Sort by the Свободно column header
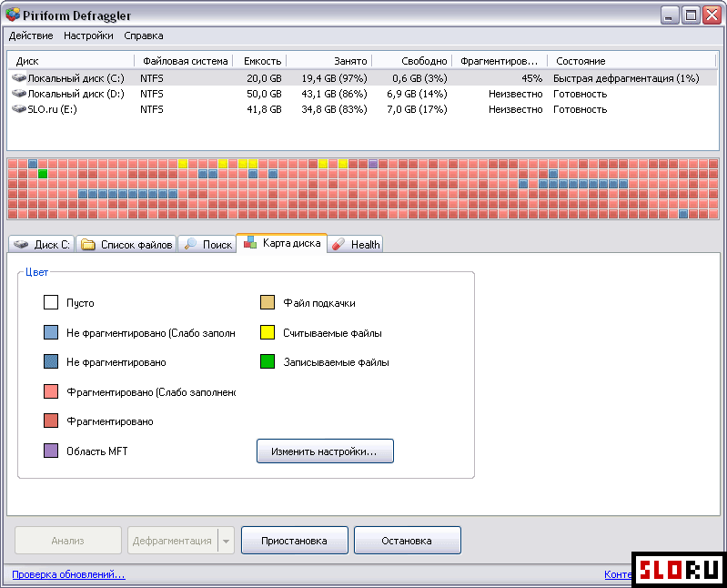 [412, 61]
